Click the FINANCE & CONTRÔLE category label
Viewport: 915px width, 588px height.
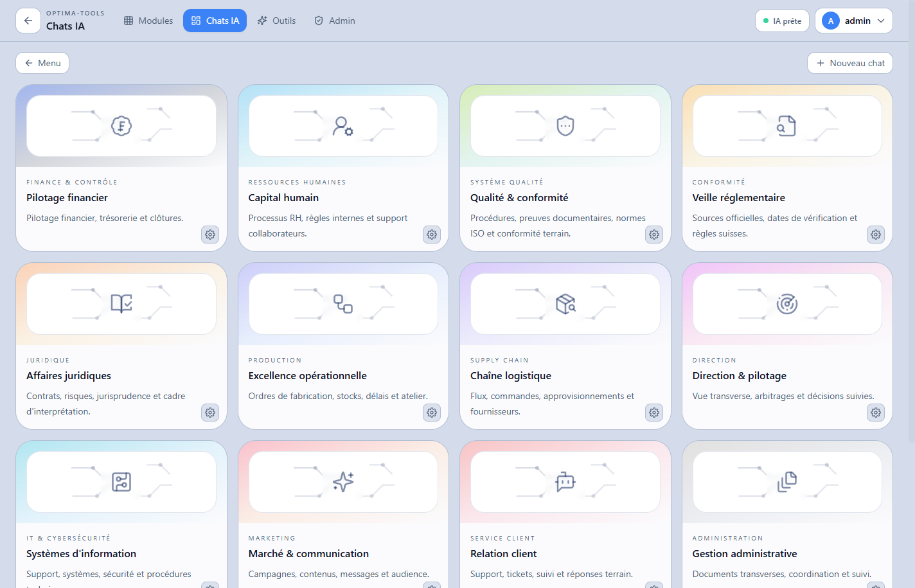pyautogui.click(x=72, y=183)
